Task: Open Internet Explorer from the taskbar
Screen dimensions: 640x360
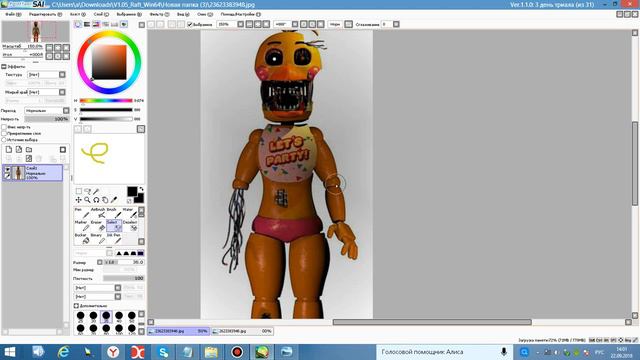Action: point(63,352)
